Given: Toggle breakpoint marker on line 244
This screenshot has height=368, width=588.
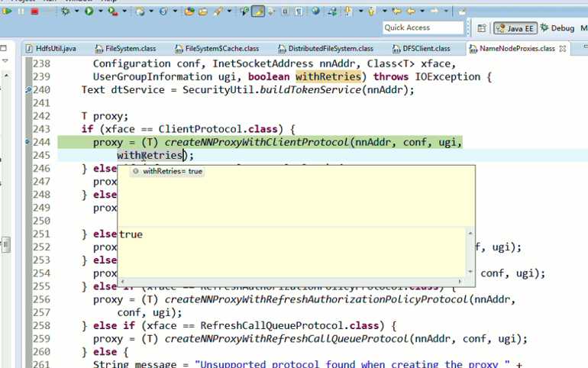Looking at the screenshot, I should tap(27, 142).
